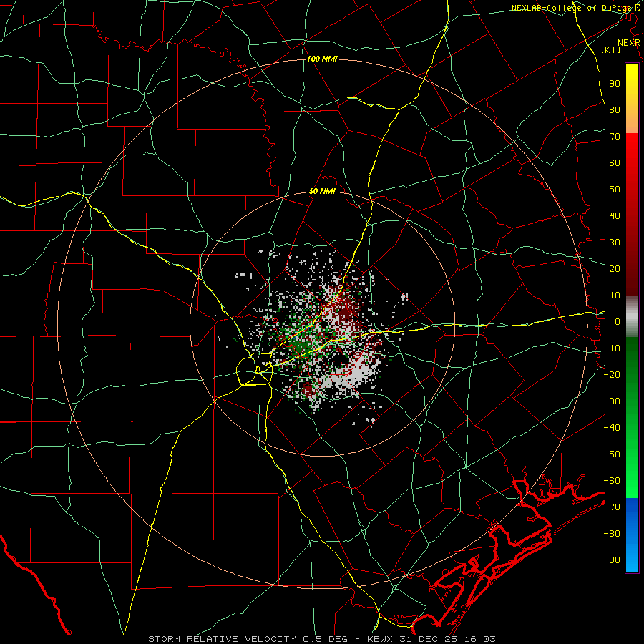The image size is (644, 644).
Task: Click the "-40" scale value
Action: coord(612,428)
